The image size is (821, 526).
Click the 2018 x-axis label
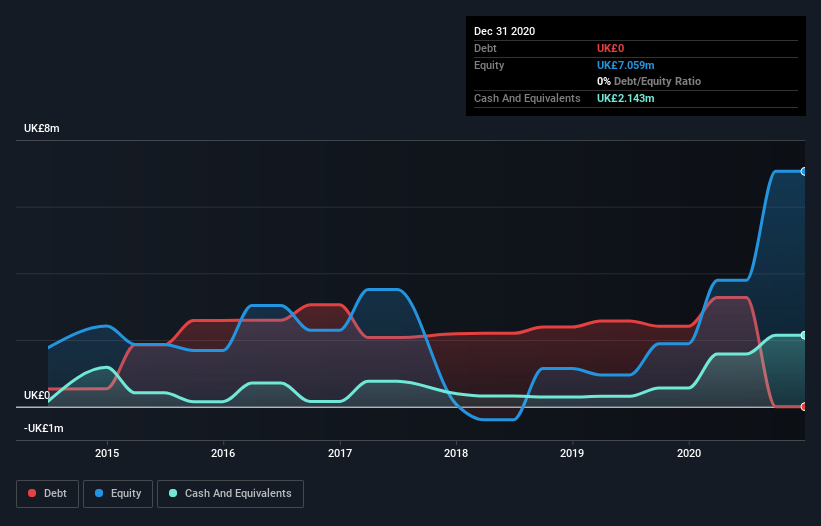pyautogui.click(x=456, y=453)
